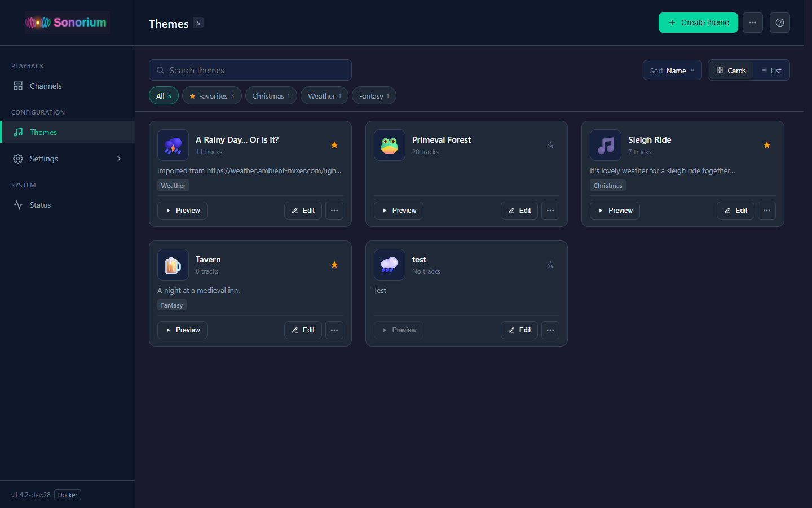
Task: Toggle the Tavern favorite star
Action: [334, 265]
